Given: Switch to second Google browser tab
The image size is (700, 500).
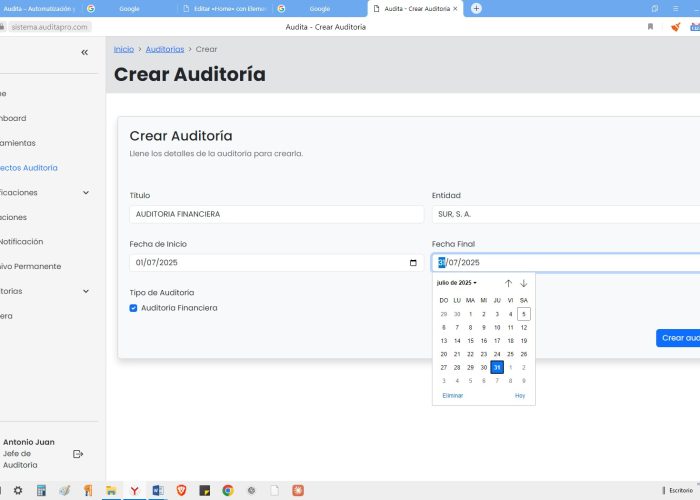Looking at the screenshot, I should point(320,8).
